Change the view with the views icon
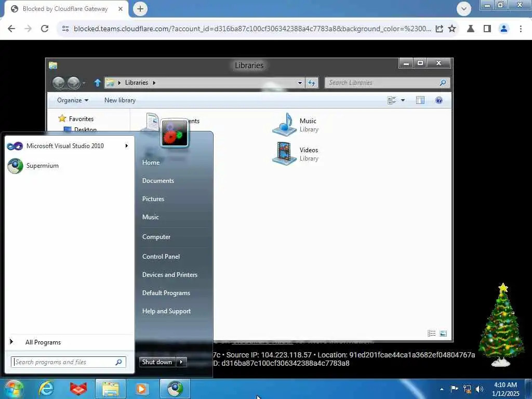 (x=392, y=100)
